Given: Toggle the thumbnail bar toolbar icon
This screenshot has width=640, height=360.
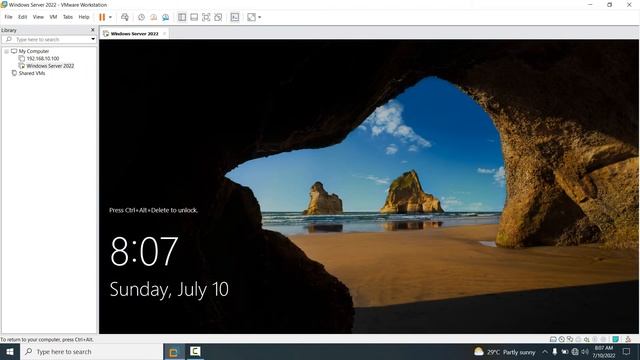Looking at the screenshot, I should click(x=194, y=17).
